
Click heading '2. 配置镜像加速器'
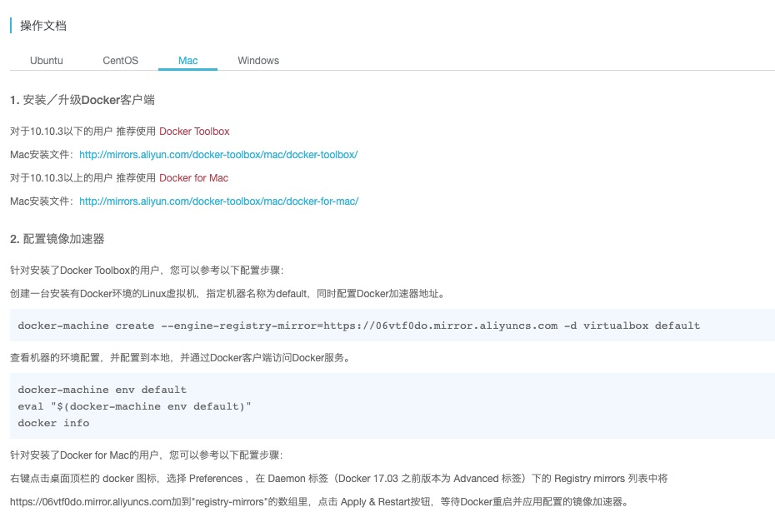point(57,239)
